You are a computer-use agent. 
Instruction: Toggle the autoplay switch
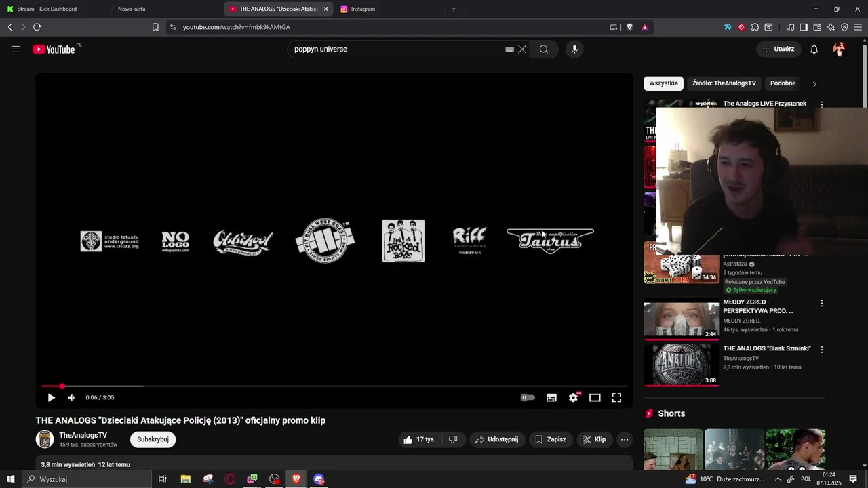coord(528,398)
